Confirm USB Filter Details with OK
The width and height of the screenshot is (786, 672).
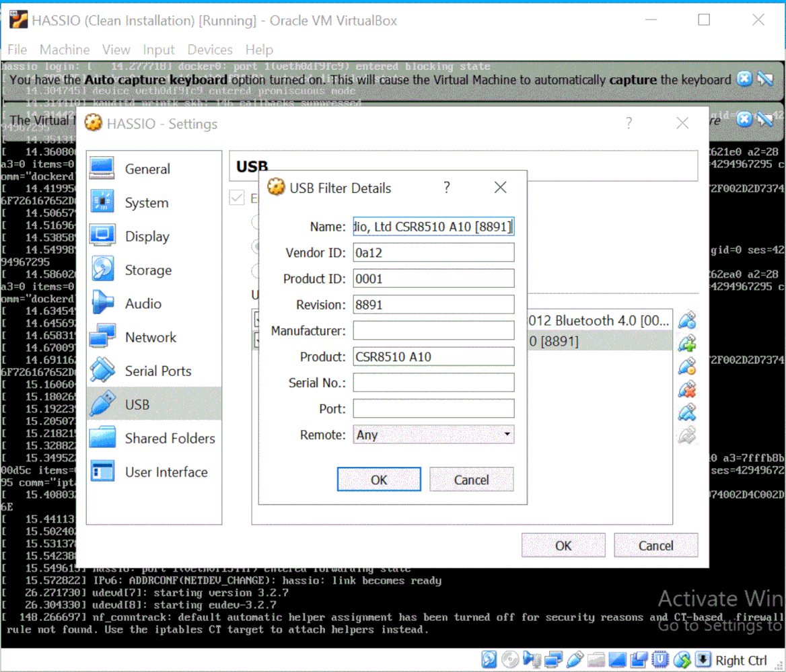(378, 479)
